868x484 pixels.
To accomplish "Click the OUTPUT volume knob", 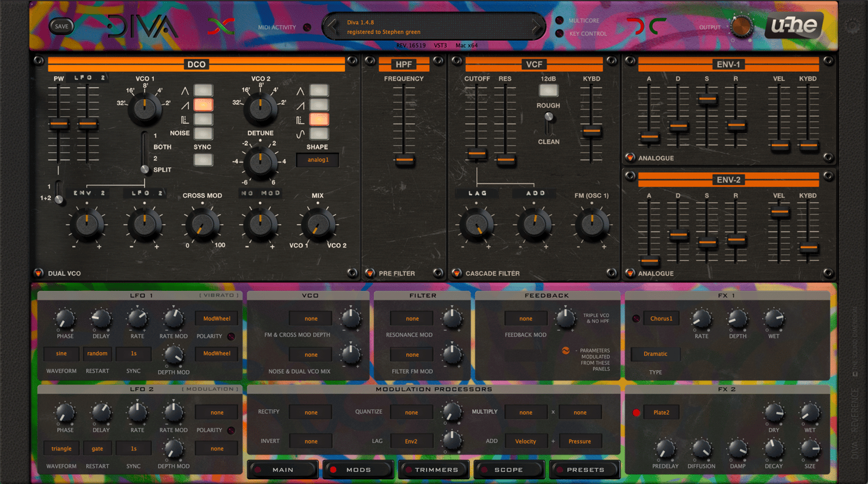I will [x=741, y=27].
